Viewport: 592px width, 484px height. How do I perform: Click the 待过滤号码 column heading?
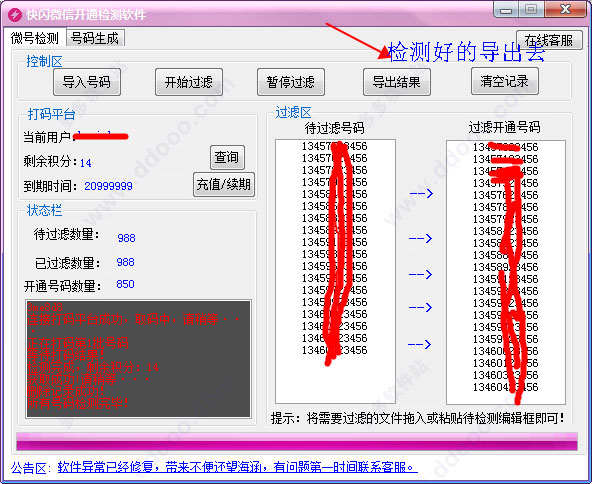tap(335, 128)
